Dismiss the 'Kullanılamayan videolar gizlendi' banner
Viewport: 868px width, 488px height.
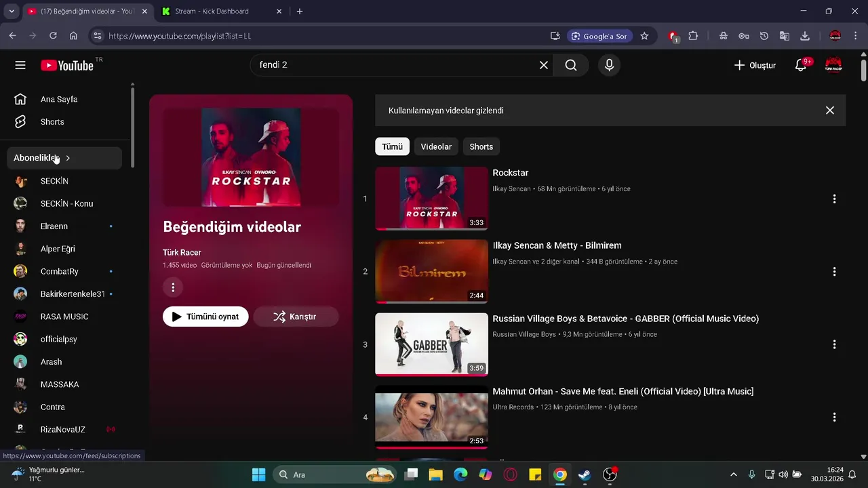click(x=829, y=110)
